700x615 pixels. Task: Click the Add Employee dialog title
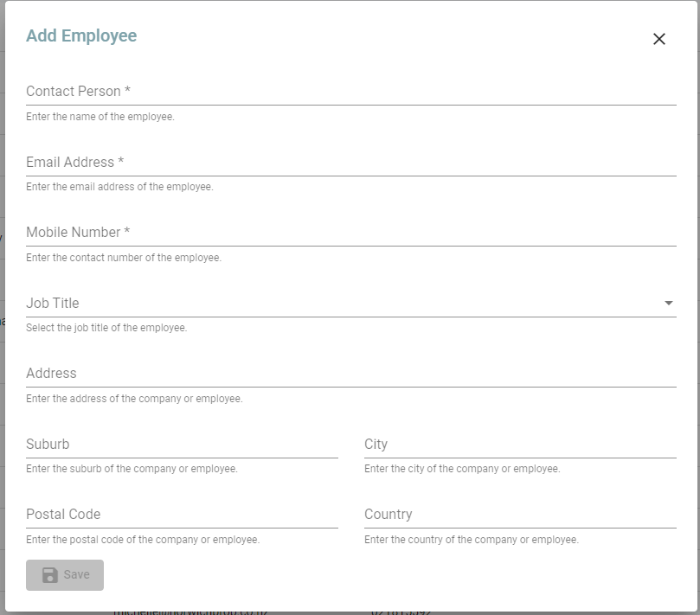tap(81, 35)
